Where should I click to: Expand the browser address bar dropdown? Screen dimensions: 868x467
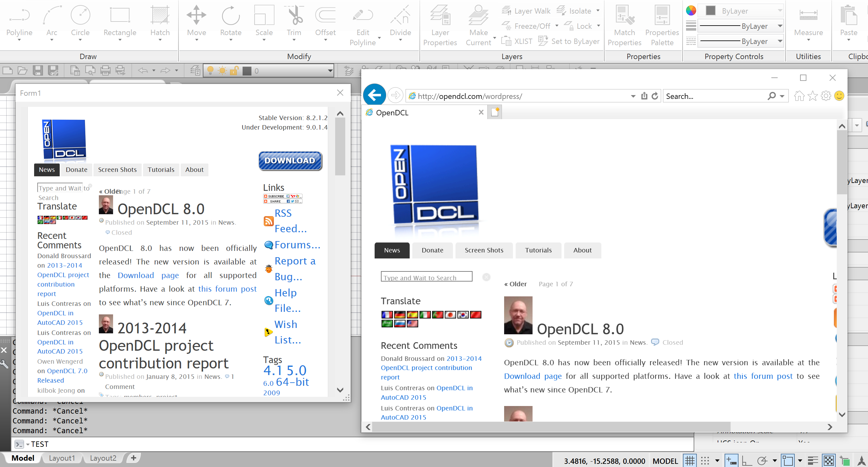click(x=633, y=96)
